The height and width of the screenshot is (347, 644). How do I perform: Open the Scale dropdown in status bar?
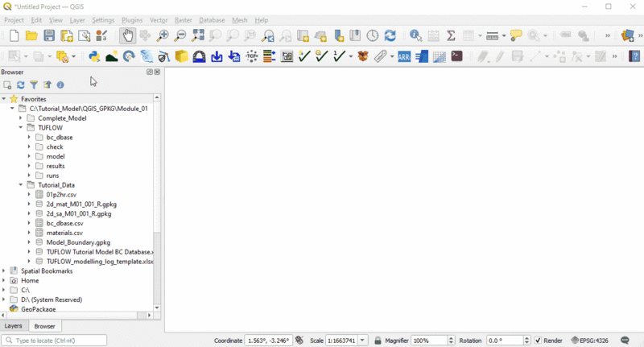[x=363, y=341]
